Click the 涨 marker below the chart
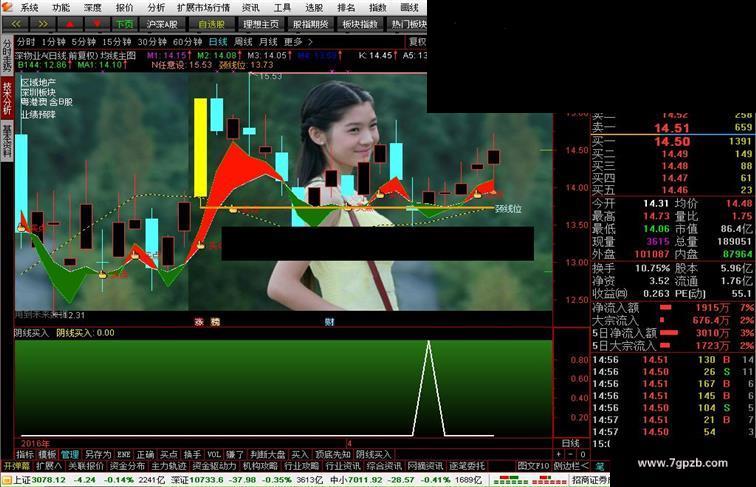The width and height of the screenshot is (756, 487). tap(199, 322)
